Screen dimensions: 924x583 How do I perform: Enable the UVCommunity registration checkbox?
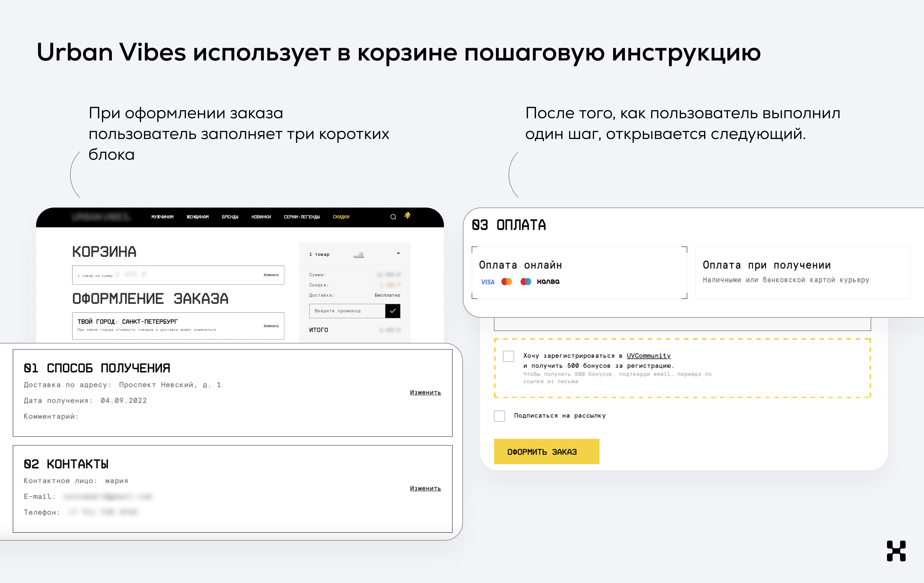tap(508, 356)
